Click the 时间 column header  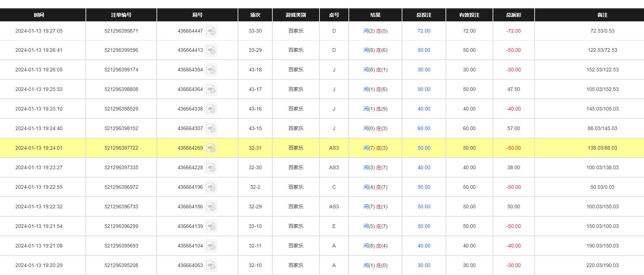tap(39, 15)
